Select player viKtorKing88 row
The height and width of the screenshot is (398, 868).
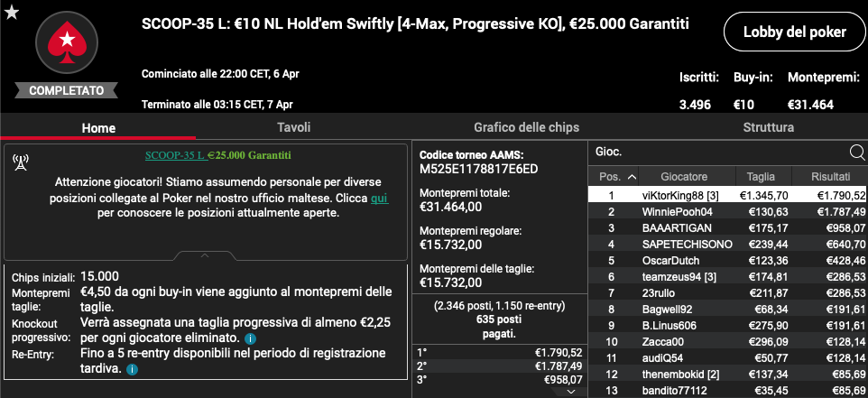click(x=727, y=195)
